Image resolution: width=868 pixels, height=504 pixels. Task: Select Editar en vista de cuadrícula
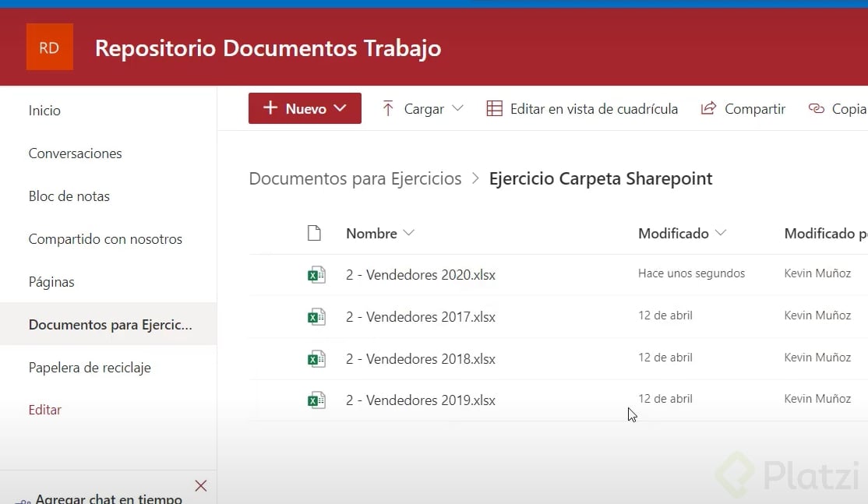(594, 109)
